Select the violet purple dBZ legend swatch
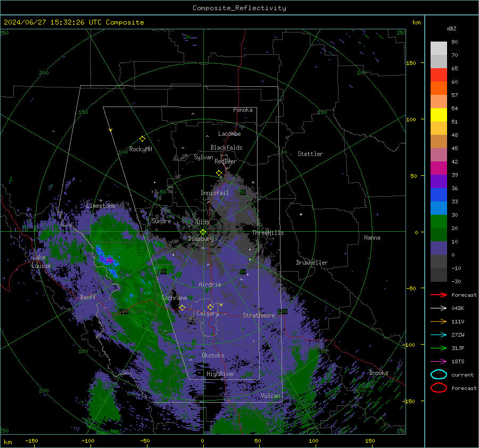The height and width of the screenshot is (448, 479). tap(439, 181)
